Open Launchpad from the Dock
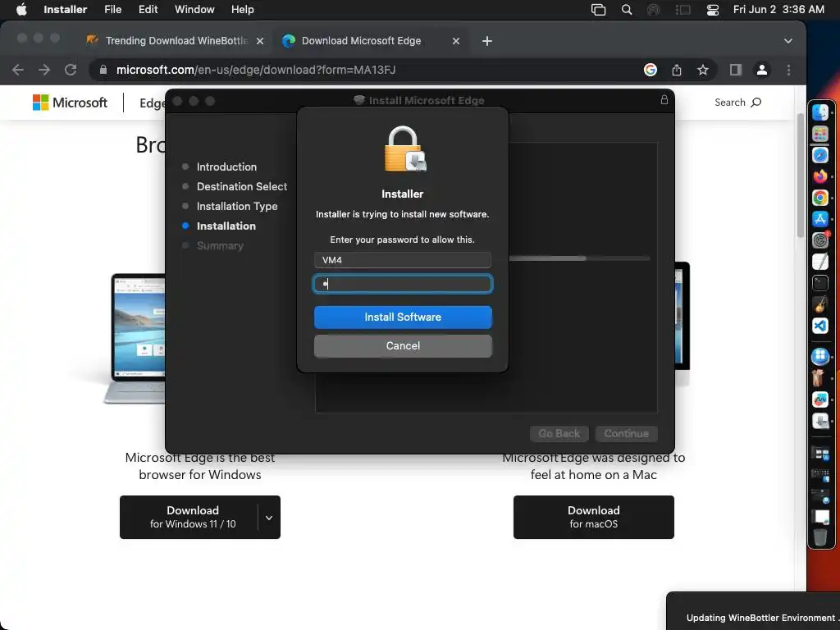 coord(820,134)
